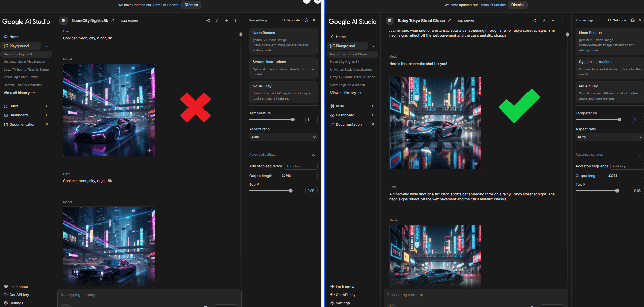The height and width of the screenshot is (307, 644).
Task: Click the Home icon in the right window sidebar
Action: [x=332, y=37]
